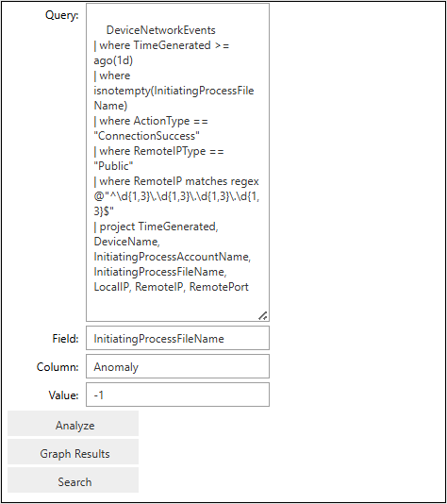Viewport: 447px width, 504px height.
Task: Click the Column label
Action: click(58, 367)
